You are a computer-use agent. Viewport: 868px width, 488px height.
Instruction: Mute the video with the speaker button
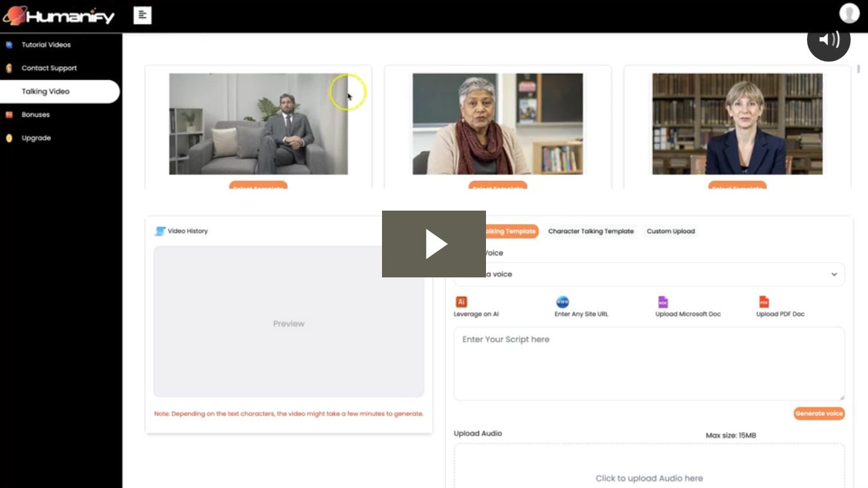[829, 40]
